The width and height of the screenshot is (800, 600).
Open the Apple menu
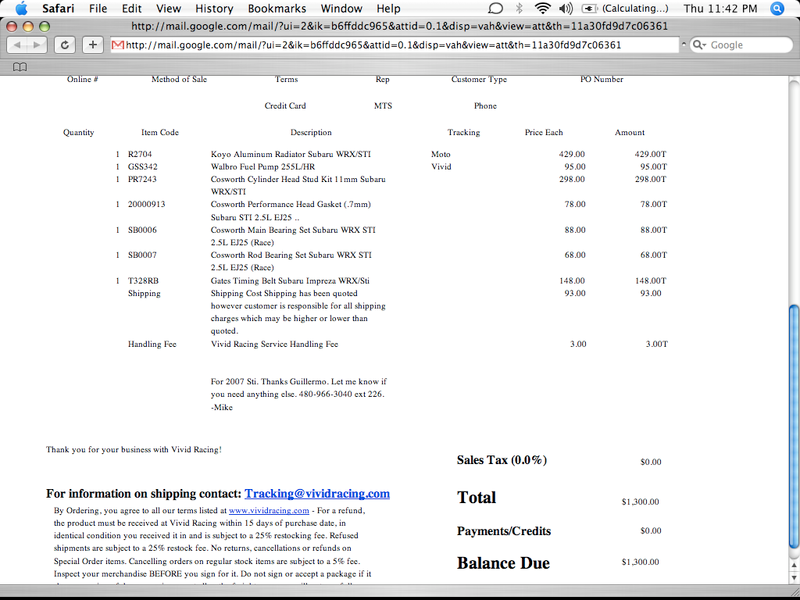(21, 9)
